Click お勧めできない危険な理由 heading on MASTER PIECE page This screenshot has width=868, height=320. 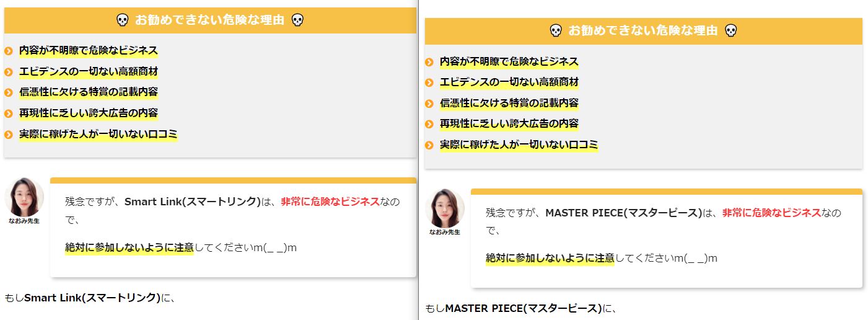pyautogui.click(x=643, y=30)
